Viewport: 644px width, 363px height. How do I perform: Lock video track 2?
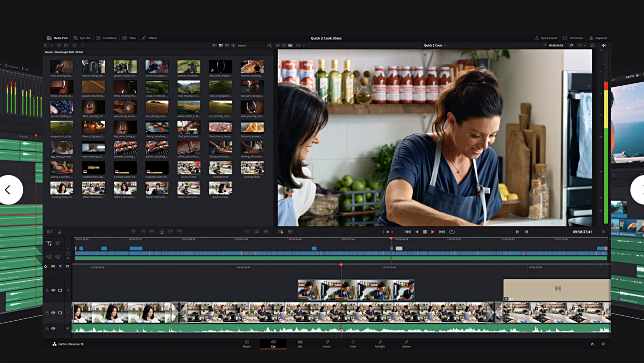[46, 289]
